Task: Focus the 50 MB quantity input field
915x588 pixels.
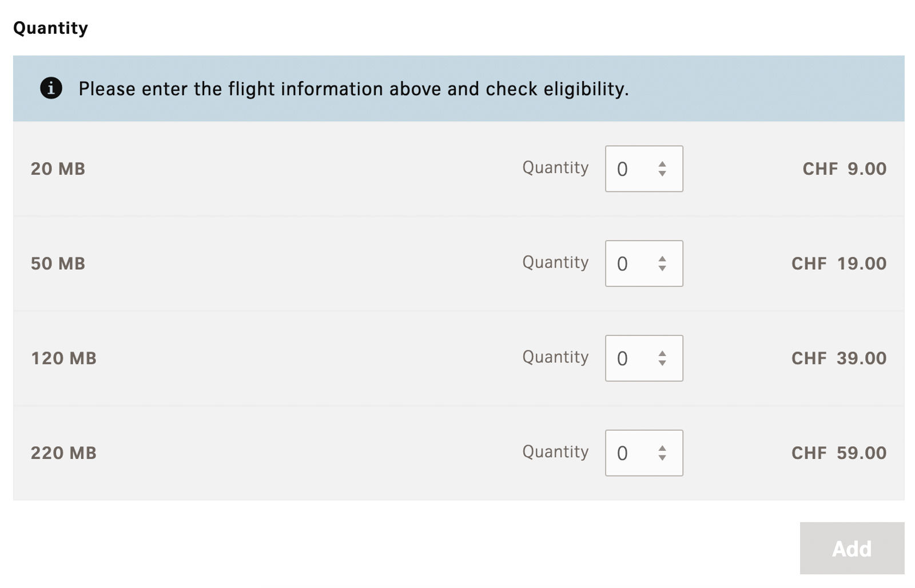Action: pos(628,264)
